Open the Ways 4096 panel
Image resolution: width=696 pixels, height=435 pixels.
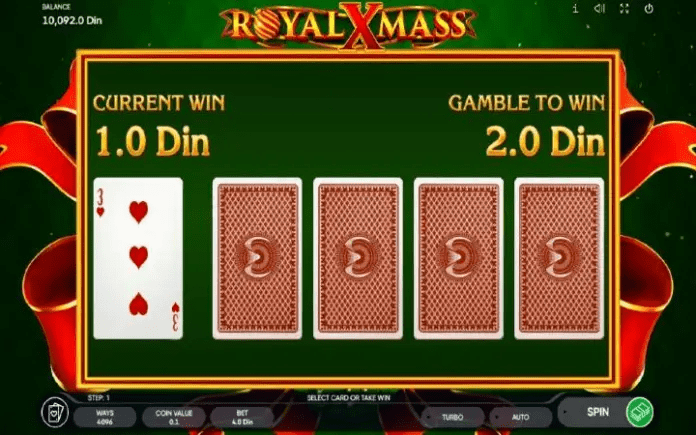(105, 417)
